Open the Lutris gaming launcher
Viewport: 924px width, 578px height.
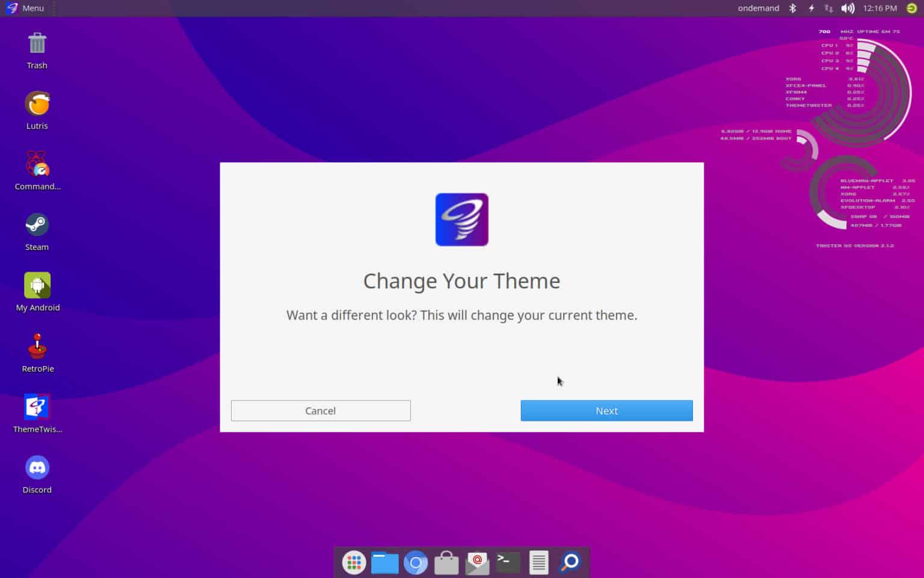click(37, 102)
